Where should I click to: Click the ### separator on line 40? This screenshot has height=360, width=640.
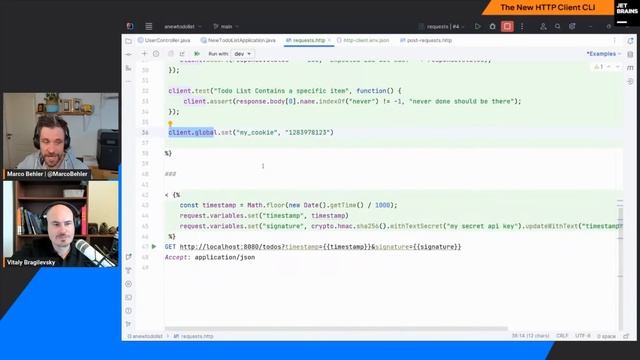(170, 174)
